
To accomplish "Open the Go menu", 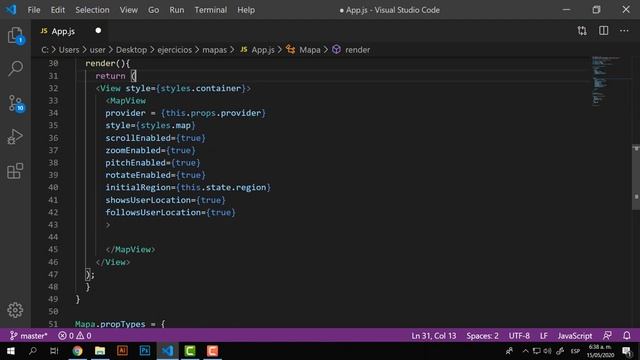I will 153,10.
